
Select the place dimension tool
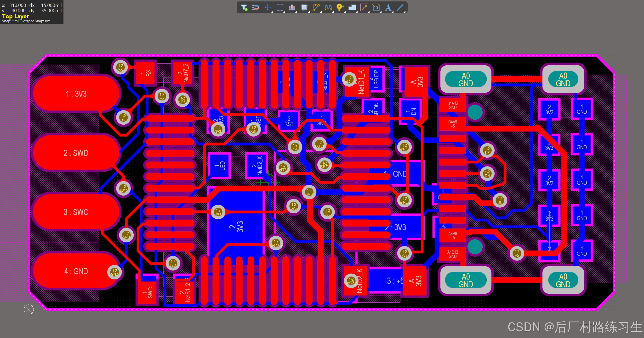coord(376,7)
